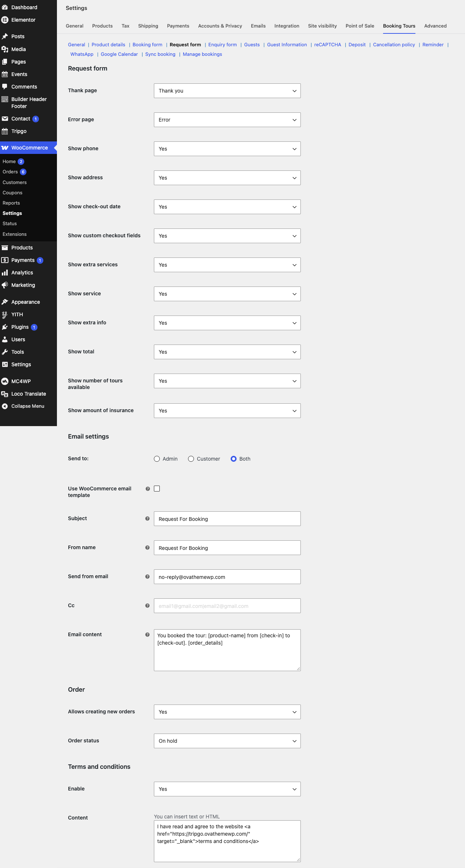
Task: Open the Show total dropdown
Action: coord(227,352)
